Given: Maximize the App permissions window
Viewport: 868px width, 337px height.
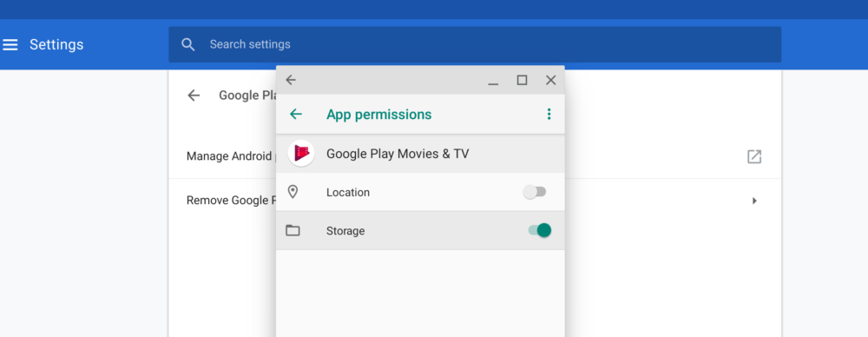Looking at the screenshot, I should pos(522,81).
